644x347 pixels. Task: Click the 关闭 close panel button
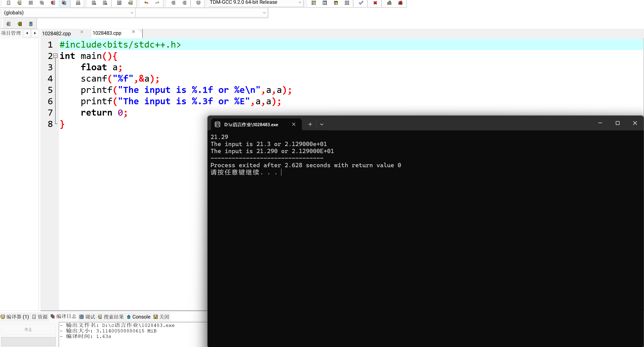[161, 317]
